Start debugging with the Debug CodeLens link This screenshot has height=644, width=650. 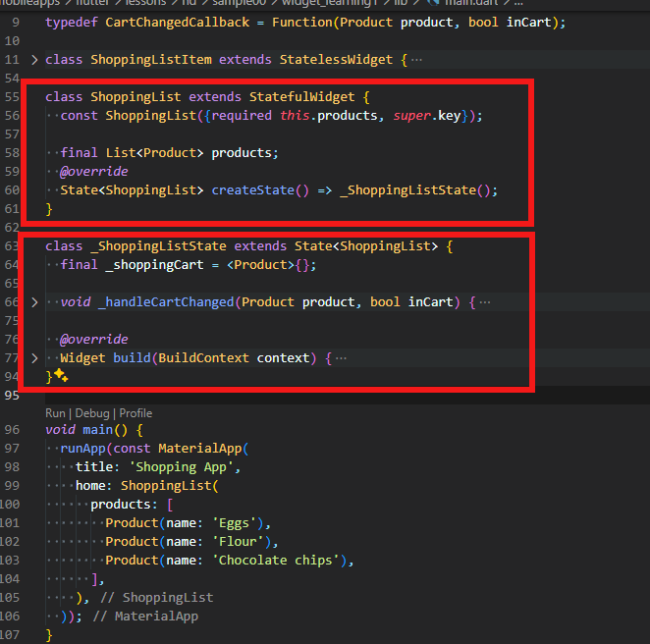coord(92,413)
